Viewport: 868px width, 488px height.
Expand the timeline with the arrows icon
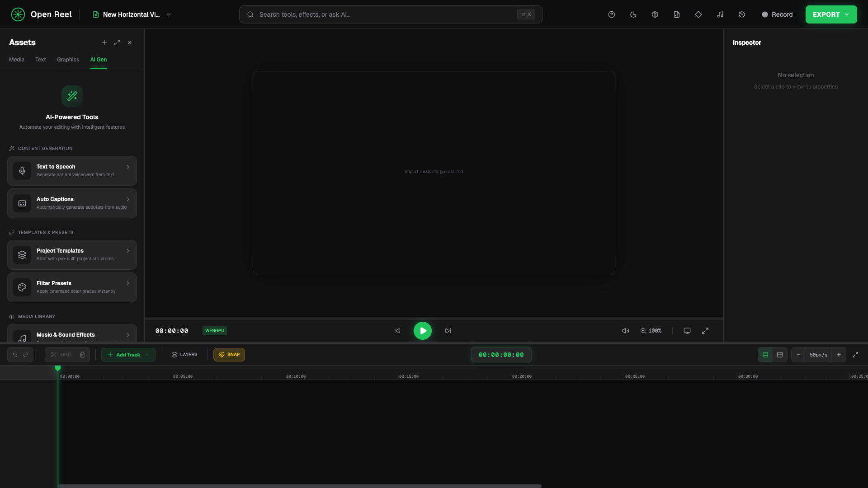tap(855, 355)
